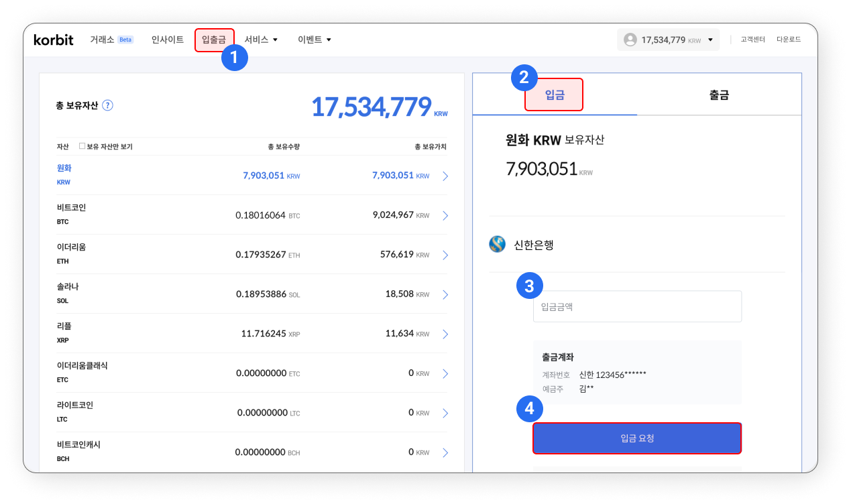Expand the 원화 KRW row chevron
This screenshot has width=849, height=504.
445,176
